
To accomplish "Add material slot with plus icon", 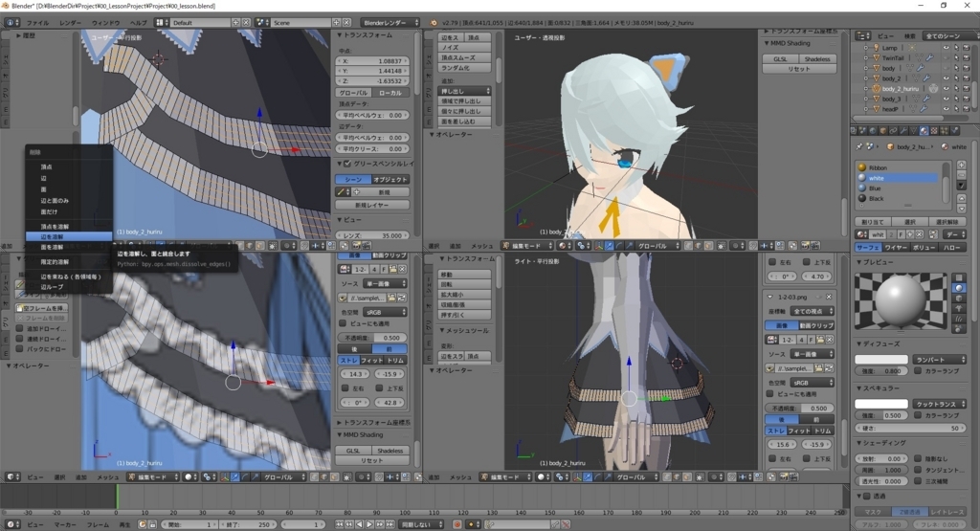I will click(961, 166).
